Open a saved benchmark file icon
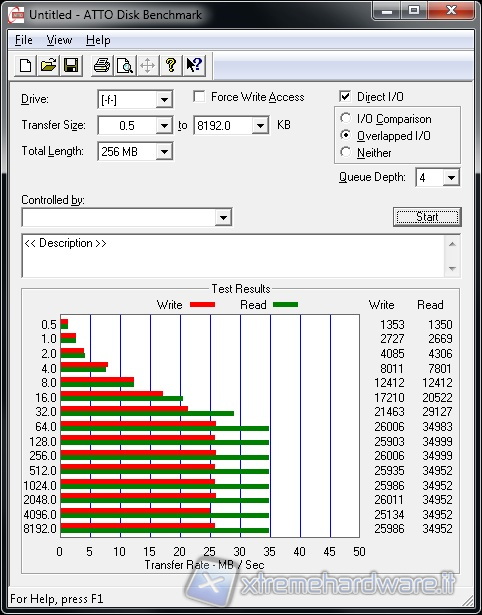The image size is (482, 615). pyautogui.click(x=48, y=65)
